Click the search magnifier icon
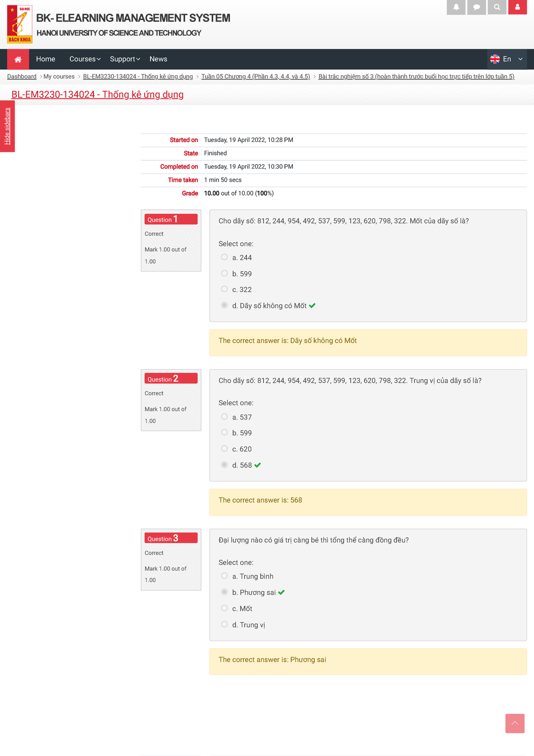Screen dimensions: 534x756 click(497, 7)
